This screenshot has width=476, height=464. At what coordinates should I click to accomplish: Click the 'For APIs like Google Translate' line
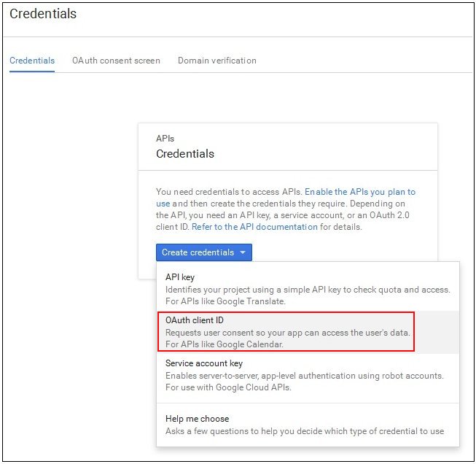(x=225, y=301)
